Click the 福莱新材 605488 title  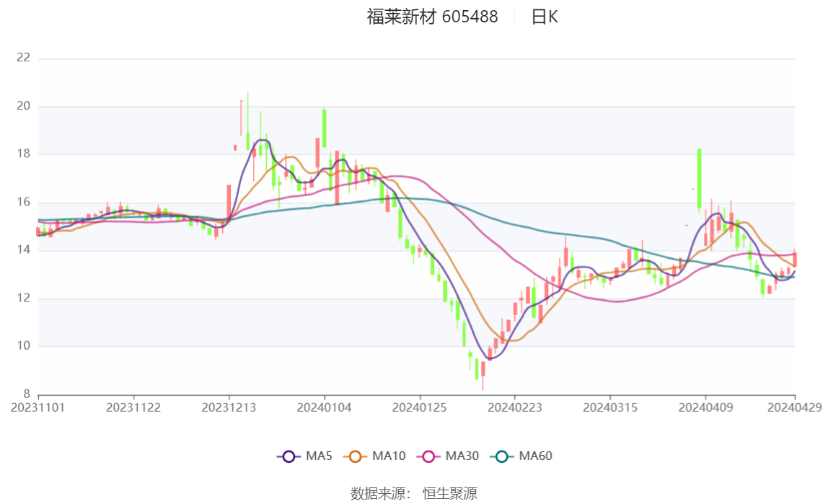[x=433, y=17]
